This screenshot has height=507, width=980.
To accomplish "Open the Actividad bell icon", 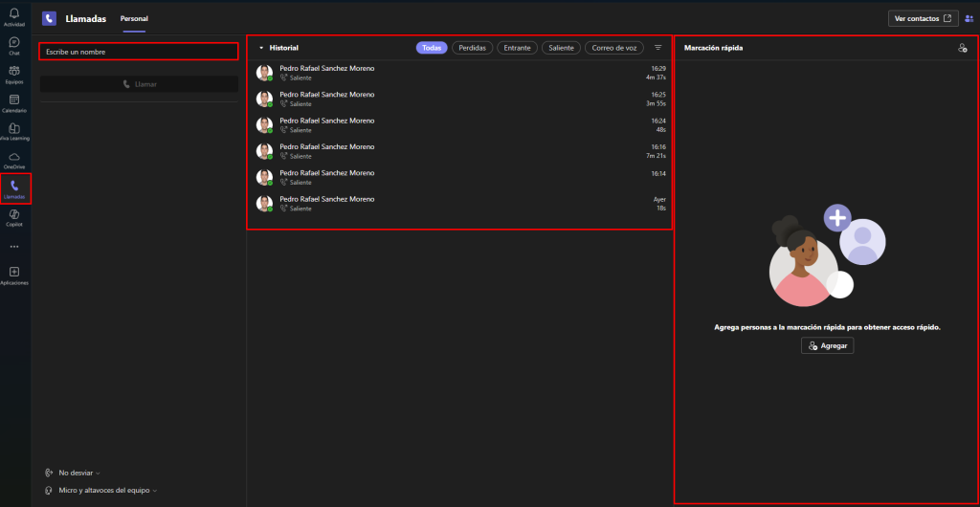I will [14, 14].
